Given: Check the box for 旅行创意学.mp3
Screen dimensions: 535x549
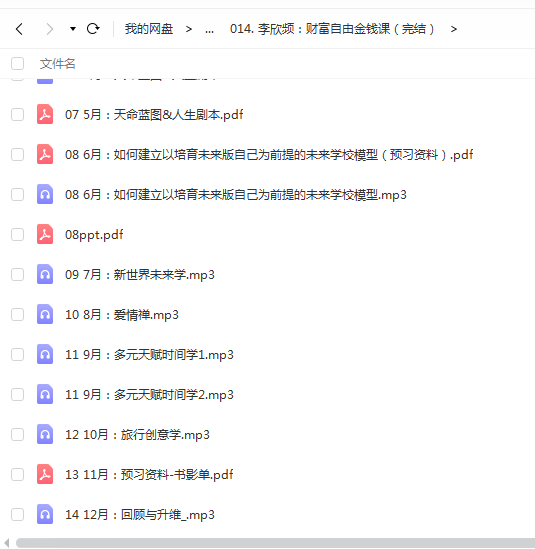Looking at the screenshot, I should 18,435.
